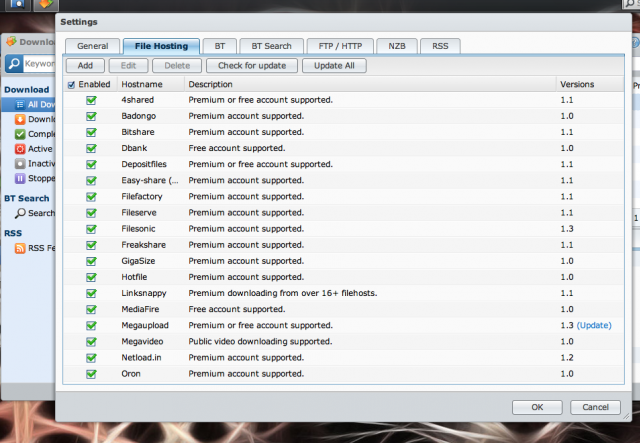
Task: Toggle the Oron enabled checkbox
Action: click(91, 374)
